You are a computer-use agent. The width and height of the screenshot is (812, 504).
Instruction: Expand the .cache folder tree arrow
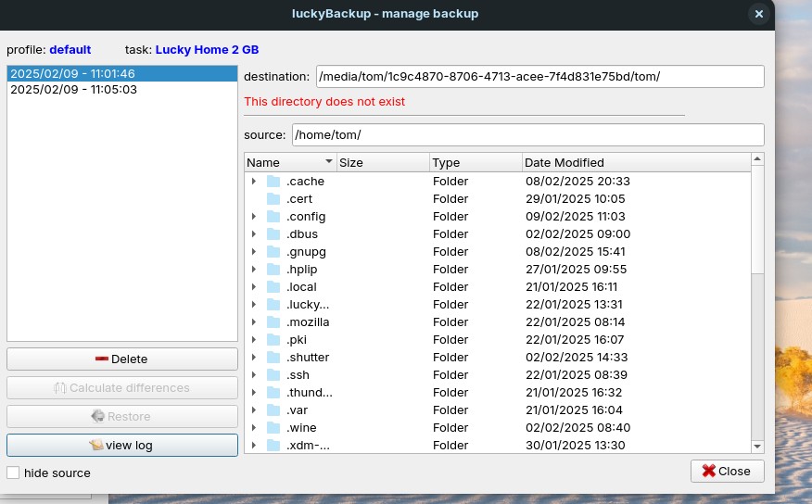pos(254,181)
